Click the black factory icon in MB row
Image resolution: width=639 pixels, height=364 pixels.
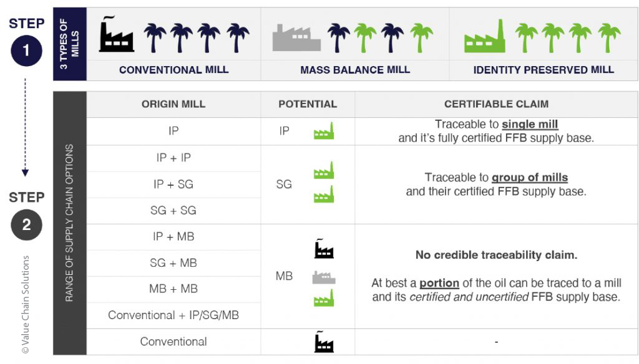[324, 249]
